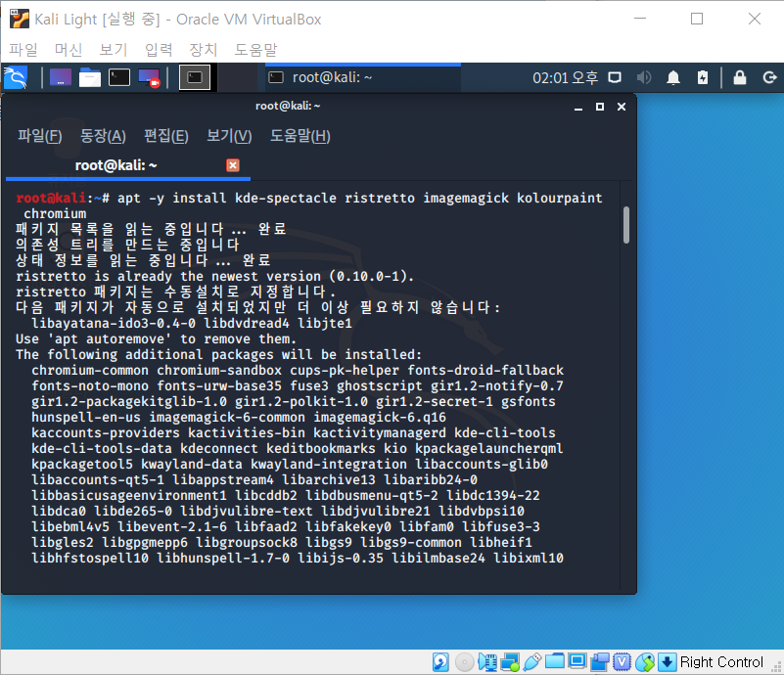Viewport: 784px width, 675px height.
Task: Click the terminal vertical scrollbar handle
Action: click(x=626, y=225)
